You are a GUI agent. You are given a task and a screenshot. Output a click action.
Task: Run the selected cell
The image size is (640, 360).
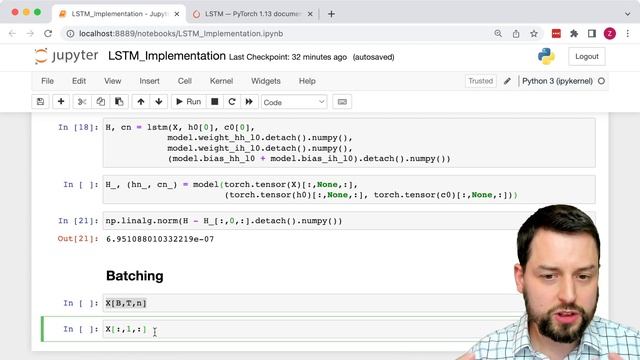189,102
